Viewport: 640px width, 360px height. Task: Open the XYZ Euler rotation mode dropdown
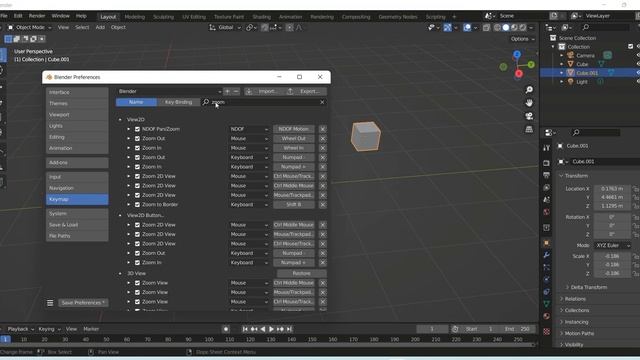click(612, 245)
